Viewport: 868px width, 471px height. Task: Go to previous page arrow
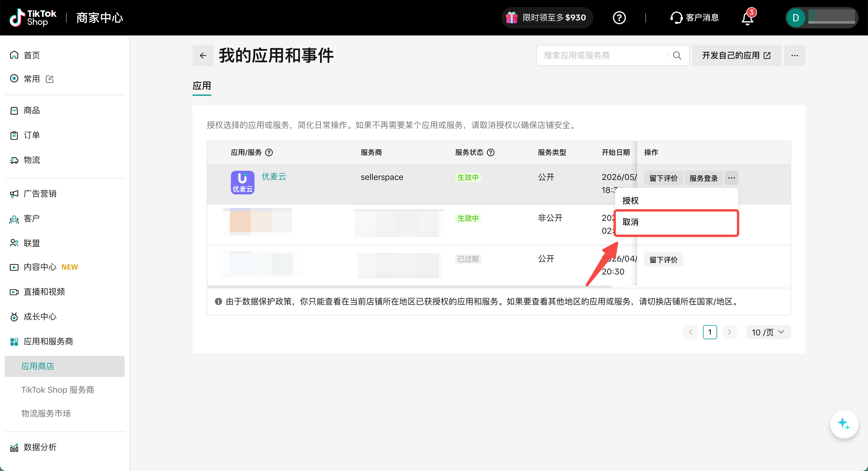tap(691, 332)
